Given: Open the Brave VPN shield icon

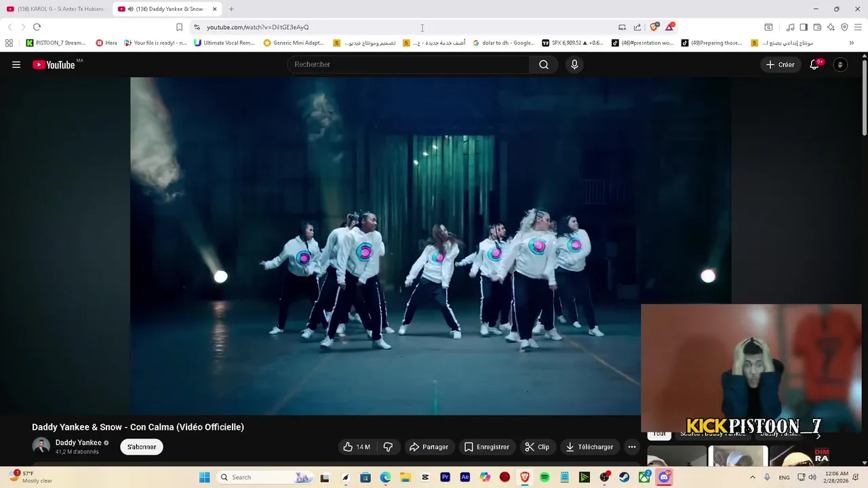Looking at the screenshot, I should click(x=844, y=27).
